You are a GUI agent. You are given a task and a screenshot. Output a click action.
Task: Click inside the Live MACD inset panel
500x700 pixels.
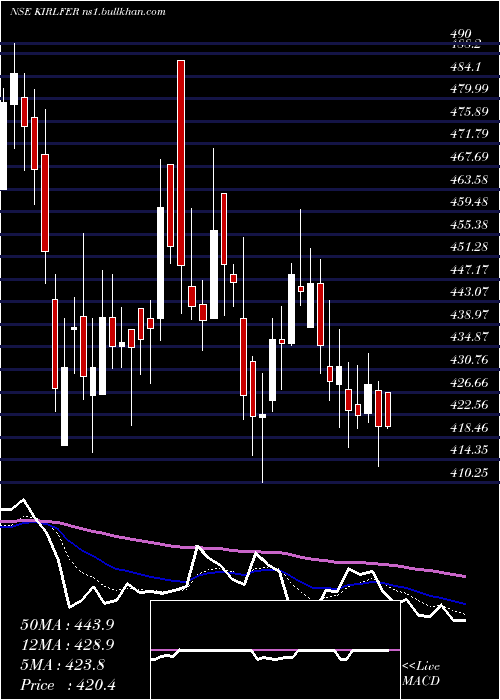275,650
